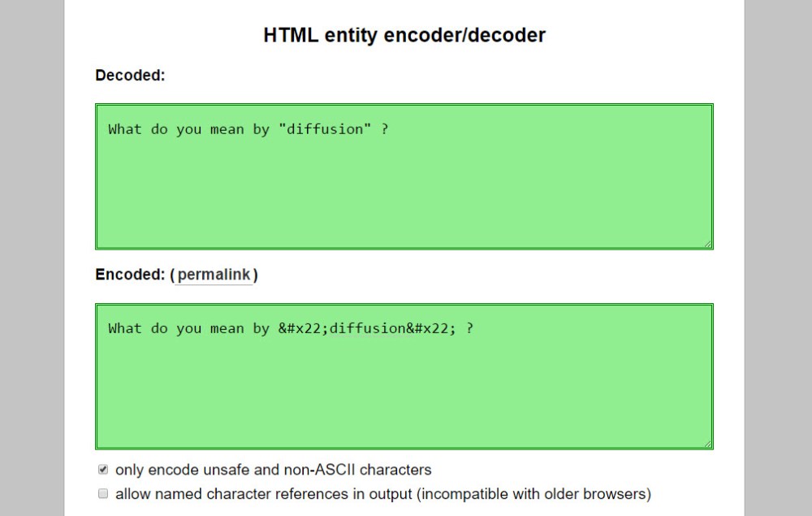Uncheck the only encode unsafe characters checkbox
812x516 pixels.
pos(103,470)
